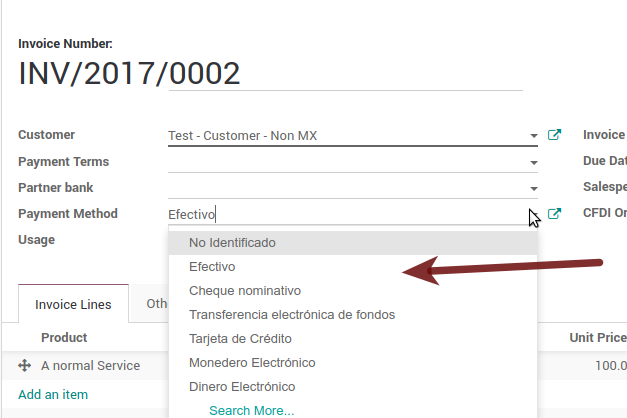
Task: Expand the Customer dropdown arrow
Action: (534, 136)
